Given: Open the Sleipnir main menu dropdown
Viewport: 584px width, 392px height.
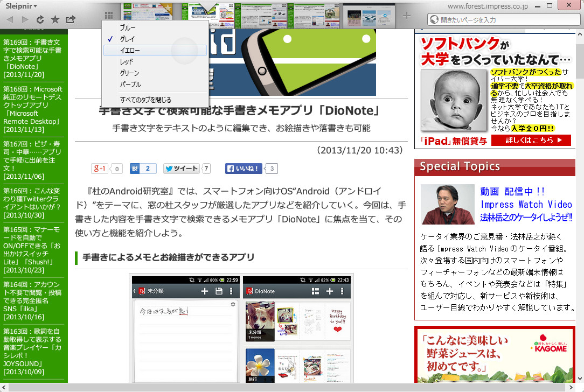Looking at the screenshot, I should [21, 6].
